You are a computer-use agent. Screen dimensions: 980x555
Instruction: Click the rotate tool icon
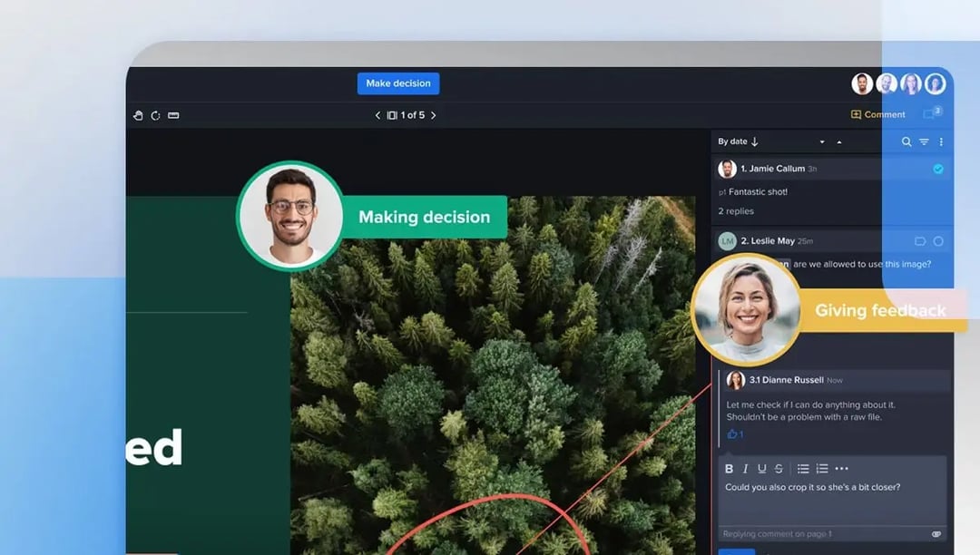(155, 115)
